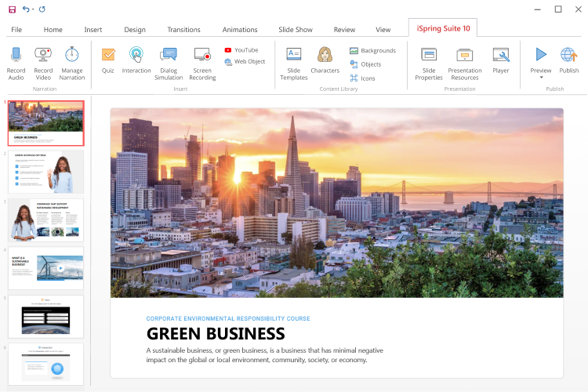Insert a Quiz

coord(108,60)
